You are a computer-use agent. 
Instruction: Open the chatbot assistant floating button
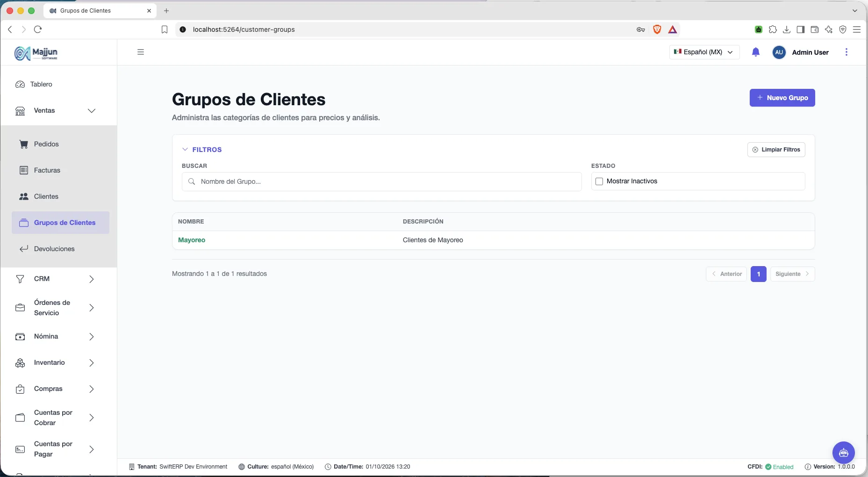point(844,453)
